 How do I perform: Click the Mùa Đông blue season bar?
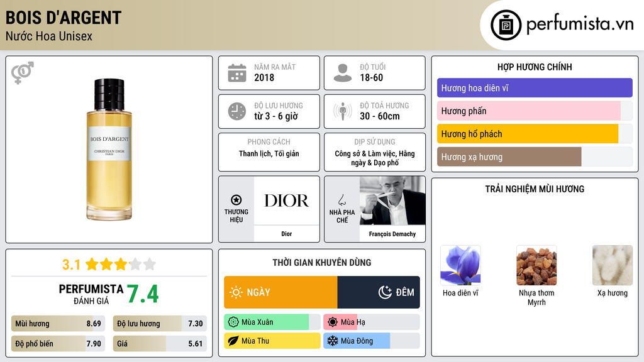[357, 341]
